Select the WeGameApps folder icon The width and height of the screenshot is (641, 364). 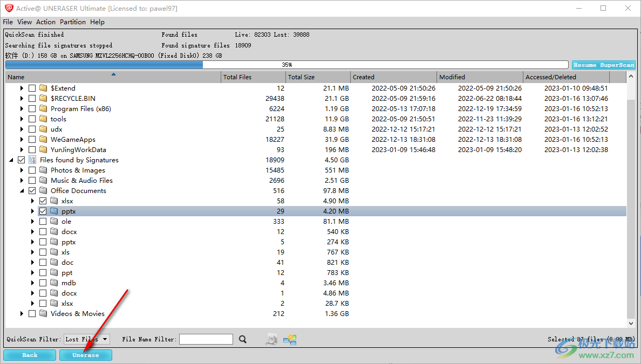point(43,139)
